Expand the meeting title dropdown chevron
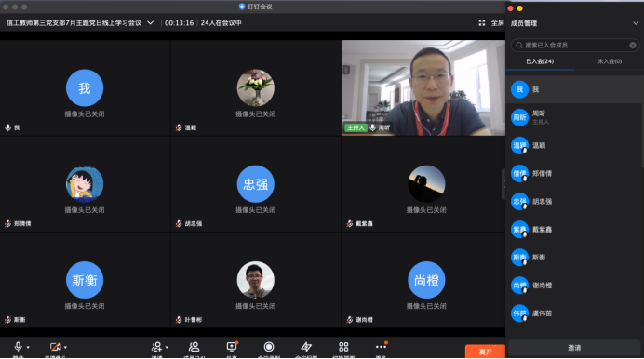 151,23
